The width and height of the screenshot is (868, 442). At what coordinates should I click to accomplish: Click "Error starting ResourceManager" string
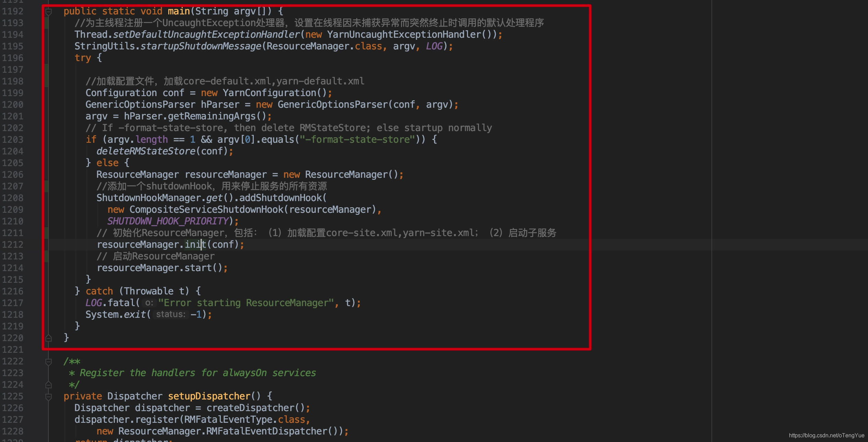[246, 303]
